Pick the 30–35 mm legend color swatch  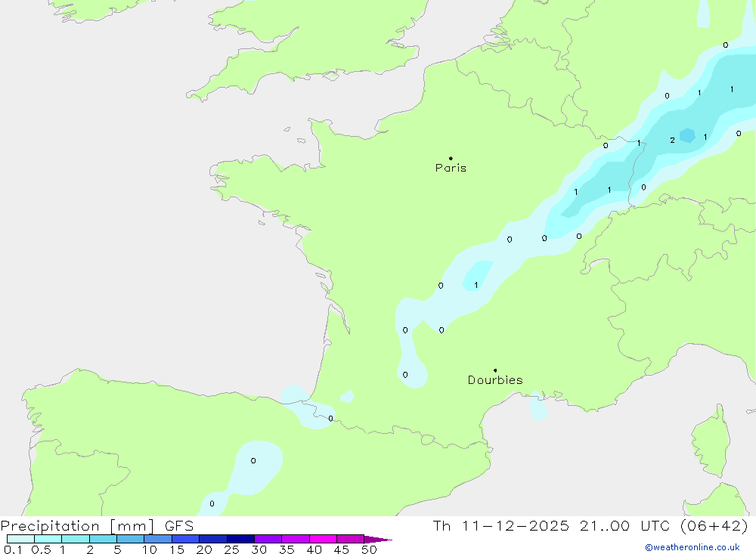coord(268,539)
